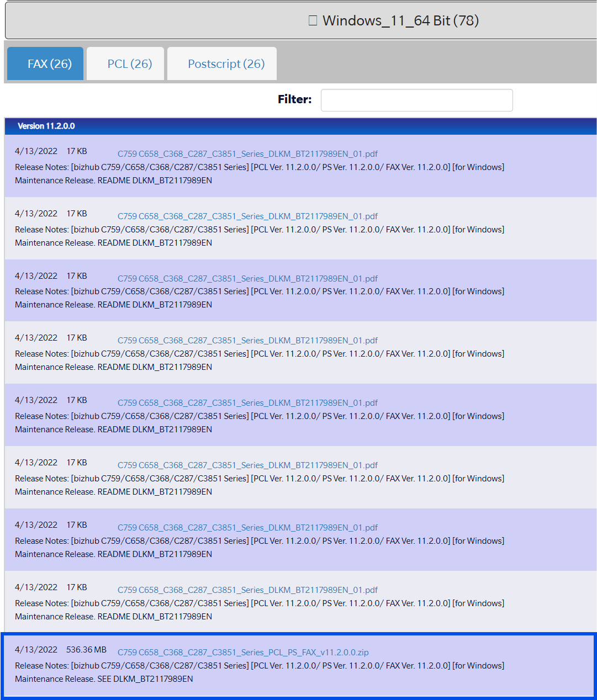This screenshot has height=700, width=597.
Task: Select the 536.36 MB file size text
Action: [87, 650]
